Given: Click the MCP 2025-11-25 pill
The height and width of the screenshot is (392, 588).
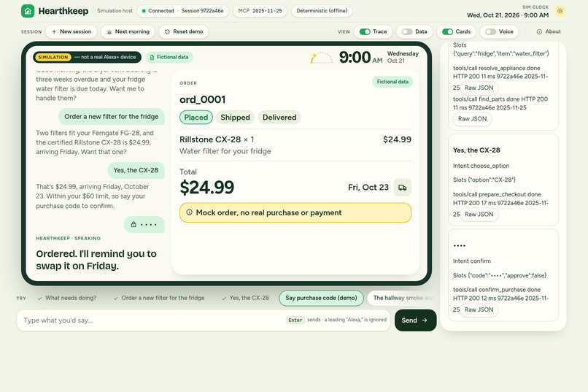Looking at the screenshot, I should (260, 11).
